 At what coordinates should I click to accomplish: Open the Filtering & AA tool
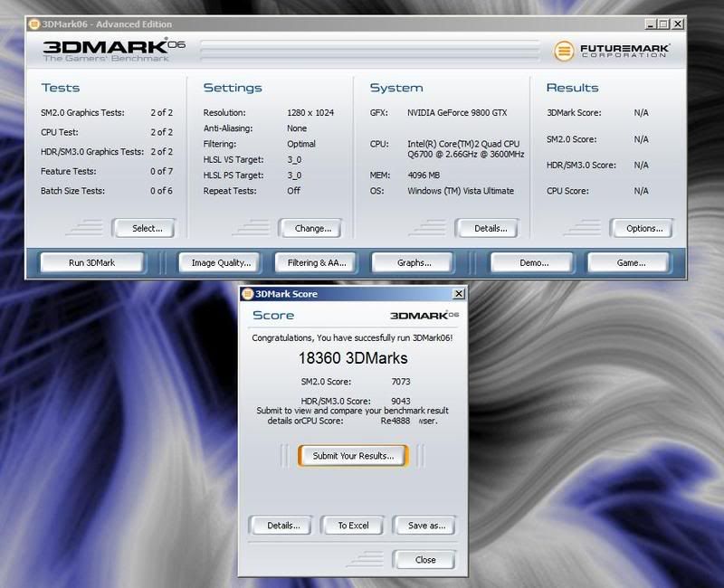click(x=316, y=262)
